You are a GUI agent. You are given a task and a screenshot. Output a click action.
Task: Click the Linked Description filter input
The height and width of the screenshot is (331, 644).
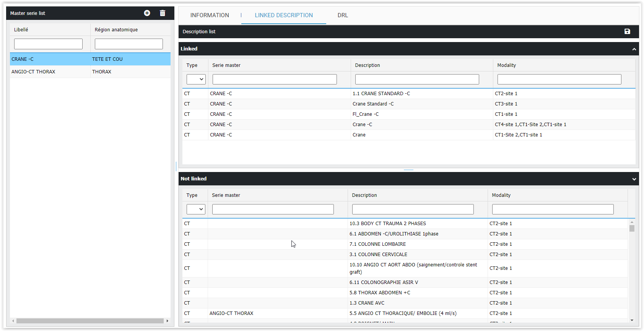pyautogui.click(x=417, y=79)
